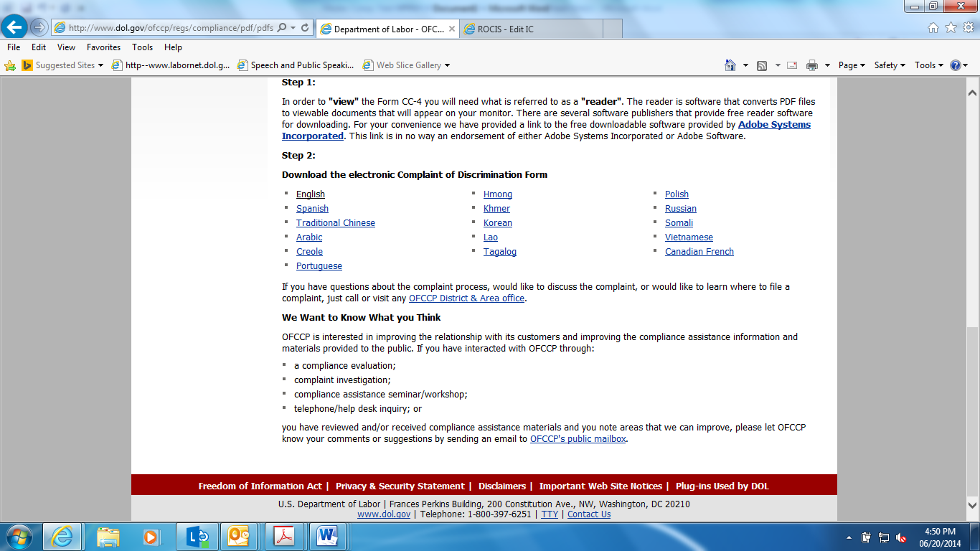The width and height of the screenshot is (980, 551).
Task: Click the Read mail icon in the command bar
Action: 792,65
